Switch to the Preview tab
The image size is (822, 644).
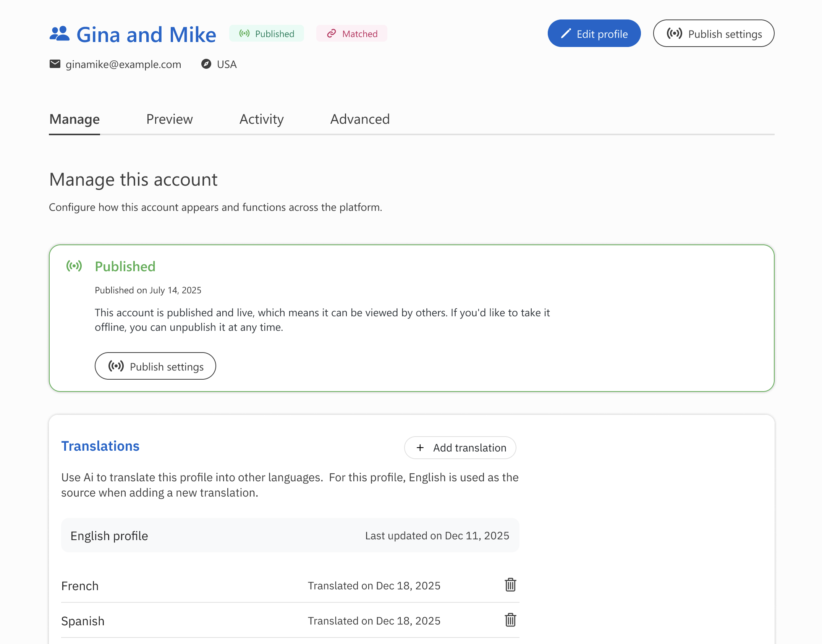click(170, 119)
